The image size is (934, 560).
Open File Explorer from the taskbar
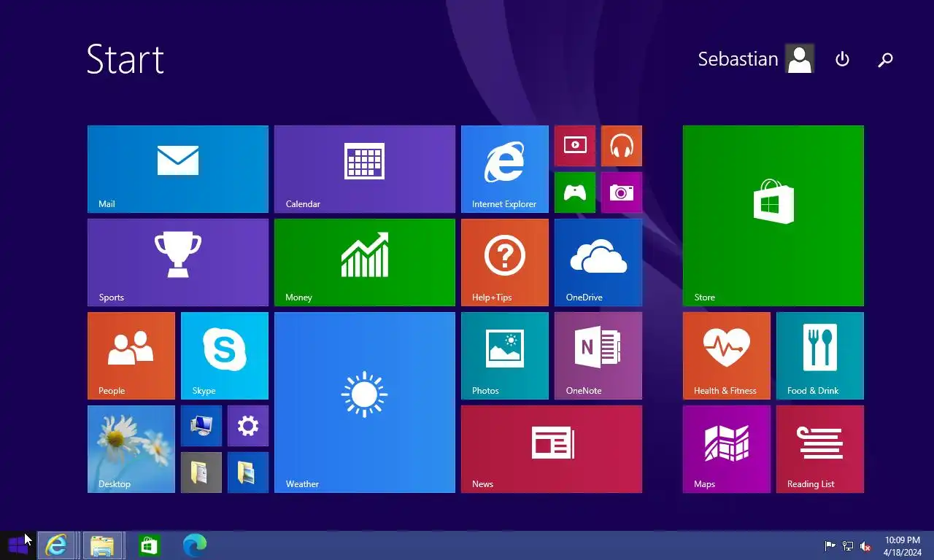pyautogui.click(x=102, y=545)
